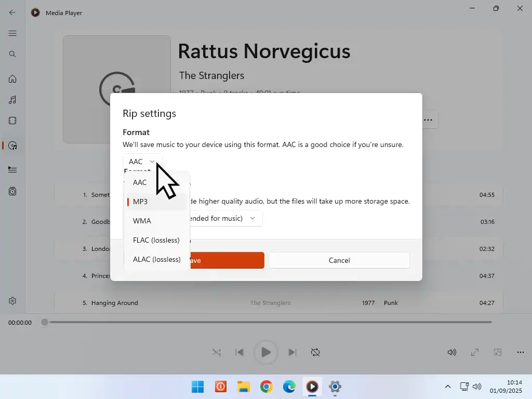Switch to full screen view
This screenshot has height=399, width=532.
point(475,352)
